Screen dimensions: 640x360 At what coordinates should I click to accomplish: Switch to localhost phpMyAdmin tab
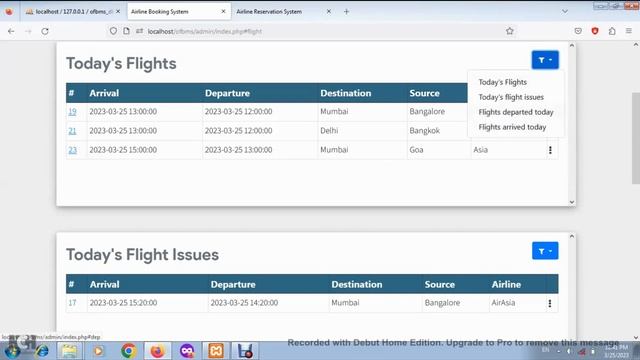coord(73,11)
